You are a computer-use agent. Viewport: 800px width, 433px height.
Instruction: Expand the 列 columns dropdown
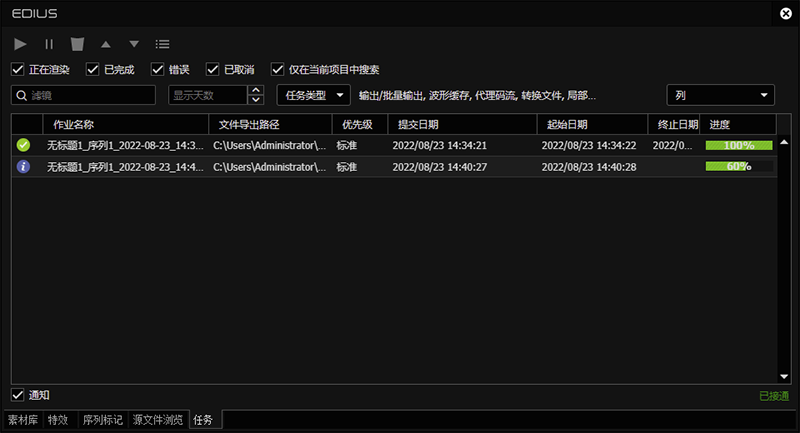pyautogui.click(x=720, y=95)
